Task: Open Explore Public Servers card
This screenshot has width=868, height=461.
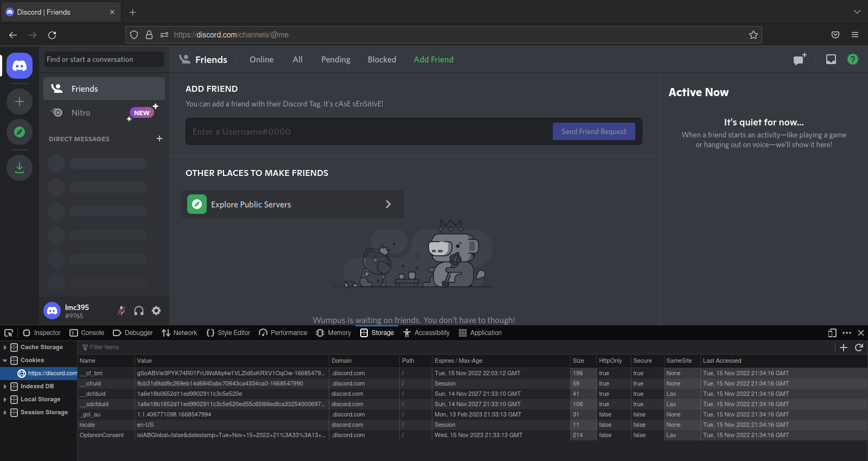Action: pos(292,204)
